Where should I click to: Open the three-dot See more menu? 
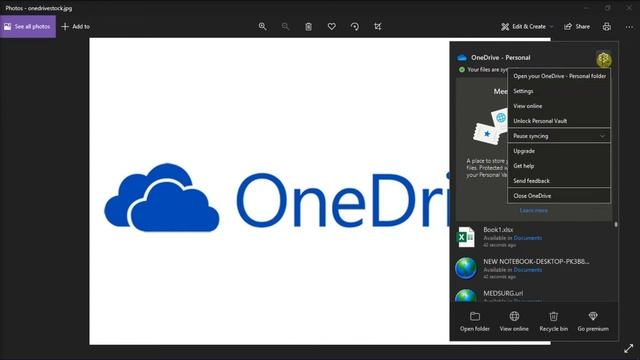[x=629, y=27]
